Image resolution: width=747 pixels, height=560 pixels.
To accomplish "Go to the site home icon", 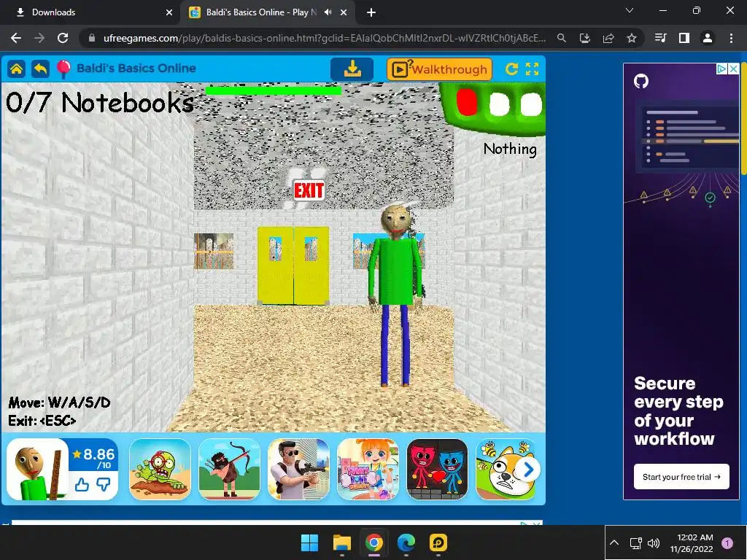I will click(x=16, y=69).
